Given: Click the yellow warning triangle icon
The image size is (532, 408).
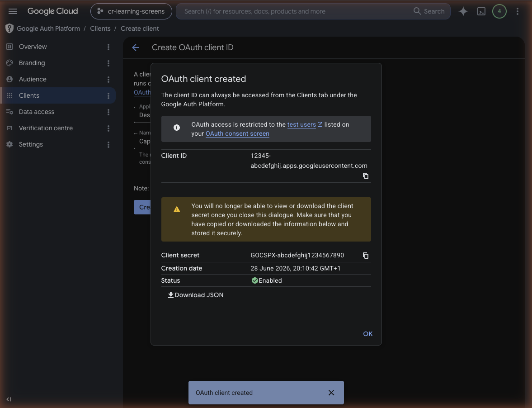Looking at the screenshot, I should [x=177, y=209].
